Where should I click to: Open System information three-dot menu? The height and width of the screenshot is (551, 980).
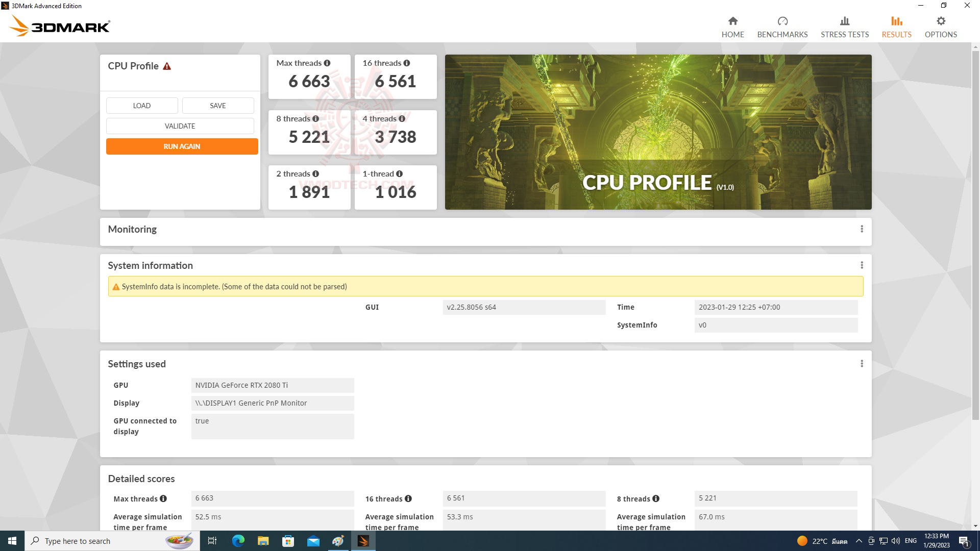[x=862, y=265]
